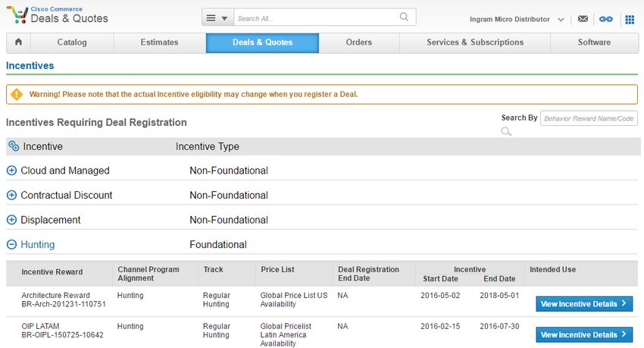Viewport: 644px width, 348px height.
Task: Click the start date 2016-02-15
Action: click(440, 326)
